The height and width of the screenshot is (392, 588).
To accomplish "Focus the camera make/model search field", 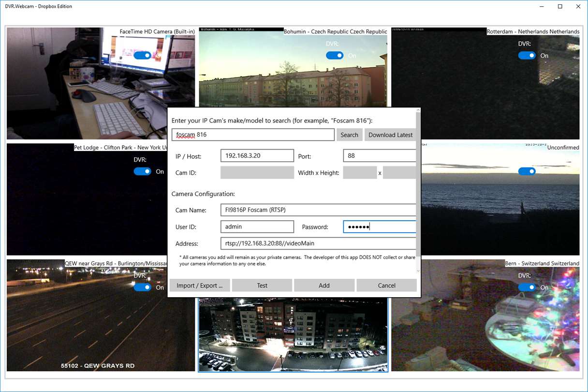I will pyautogui.click(x=253, y=135).
